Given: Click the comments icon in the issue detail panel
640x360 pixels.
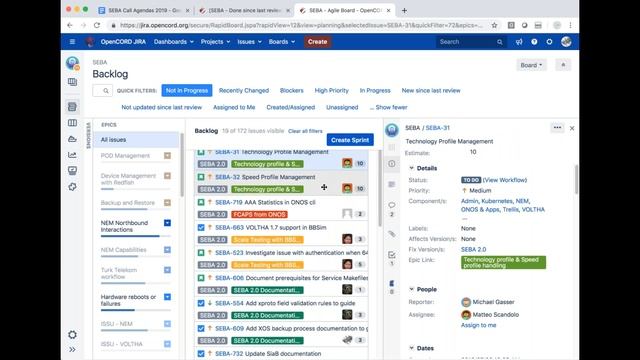Looking at the screenshot, I should click(392, 205).
